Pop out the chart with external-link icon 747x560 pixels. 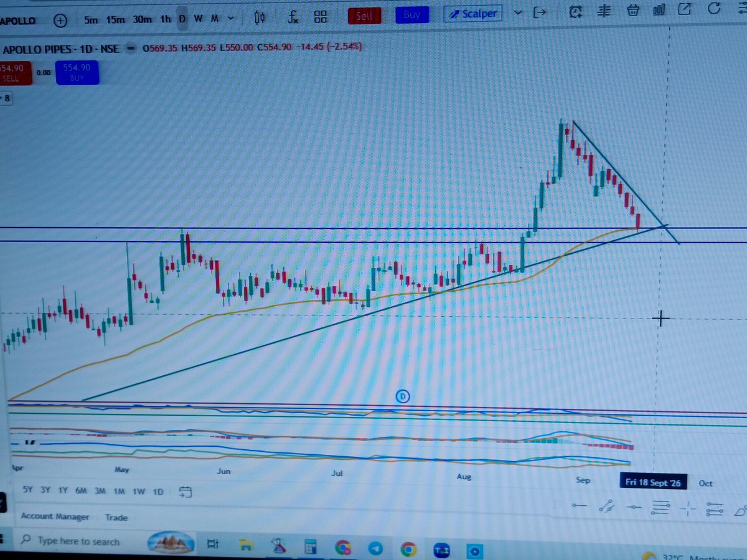tap(685, 9)
